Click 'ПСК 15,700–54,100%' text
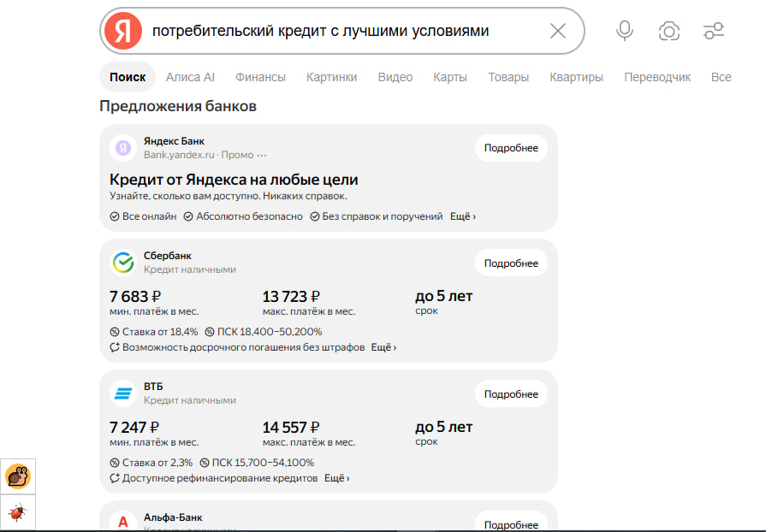Viewport: 766px width, 532px height. (263, 463)
